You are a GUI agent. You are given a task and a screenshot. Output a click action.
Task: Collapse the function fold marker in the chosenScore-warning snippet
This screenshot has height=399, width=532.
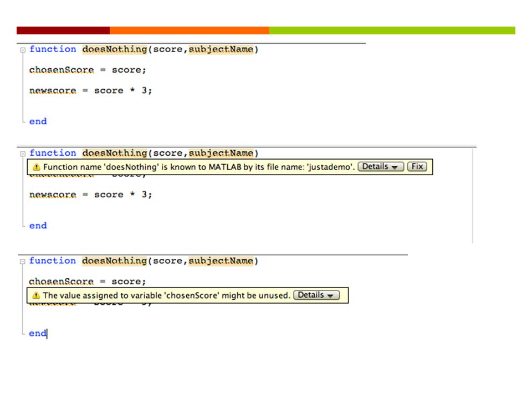click(x=23, y=262)
